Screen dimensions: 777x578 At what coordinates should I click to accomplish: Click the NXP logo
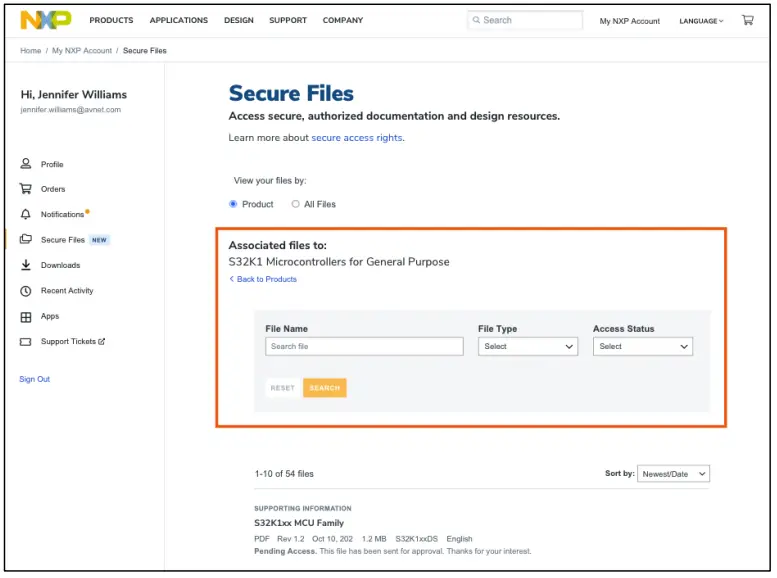[x=46, y=20]
